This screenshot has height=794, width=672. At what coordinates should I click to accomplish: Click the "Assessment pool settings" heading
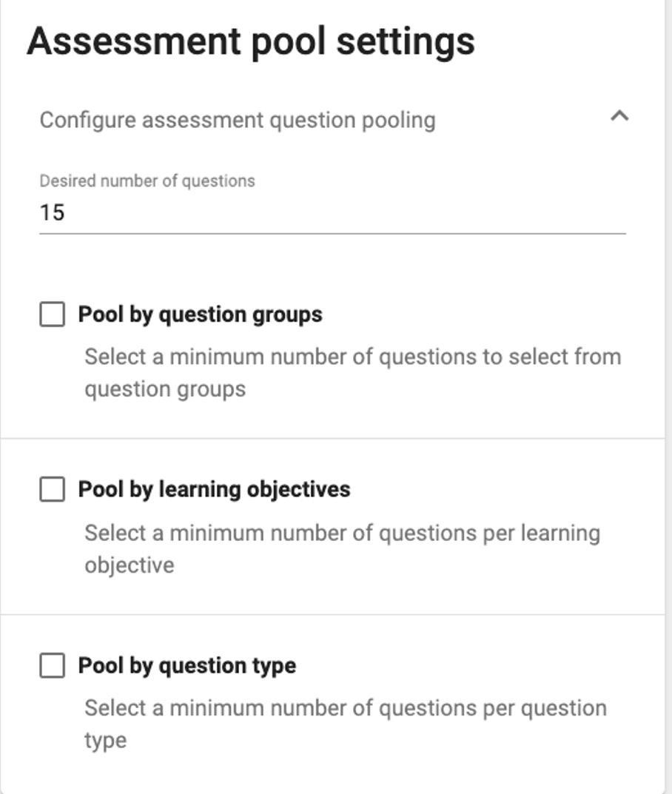coord(251,41)
